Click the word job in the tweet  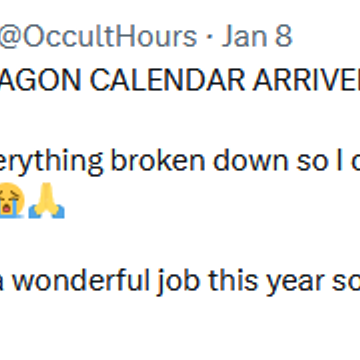click(179, 283)
